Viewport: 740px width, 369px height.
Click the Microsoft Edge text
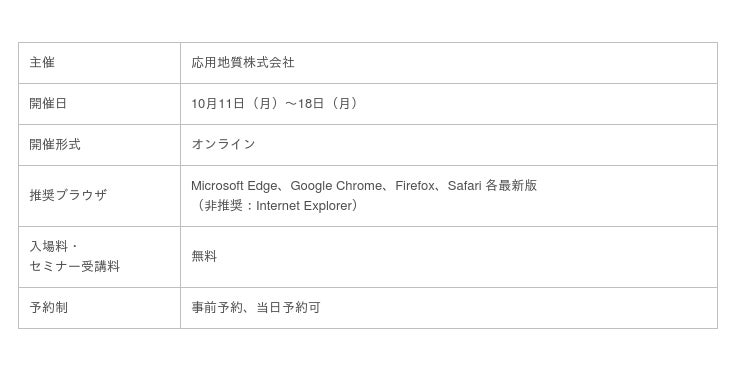[234, 186]
